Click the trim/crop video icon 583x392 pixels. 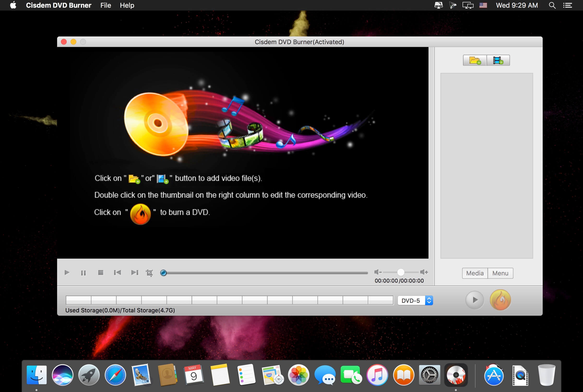tap(149, 273)
